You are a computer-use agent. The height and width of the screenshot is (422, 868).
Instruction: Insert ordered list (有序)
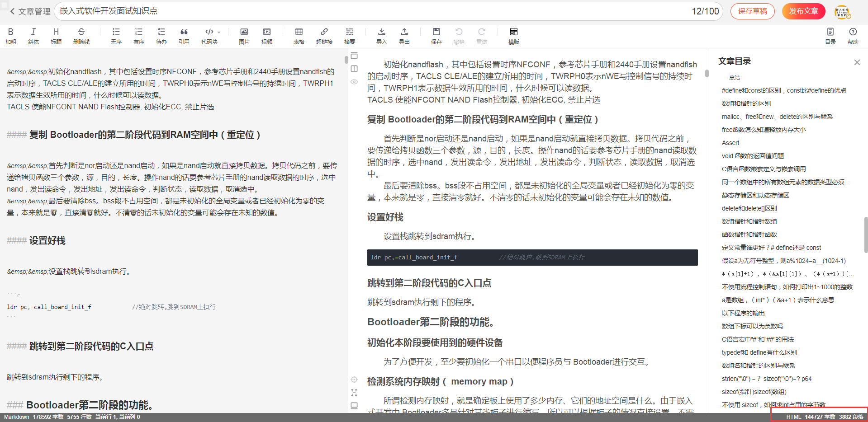pyautogui.click(x=139, y=36)
